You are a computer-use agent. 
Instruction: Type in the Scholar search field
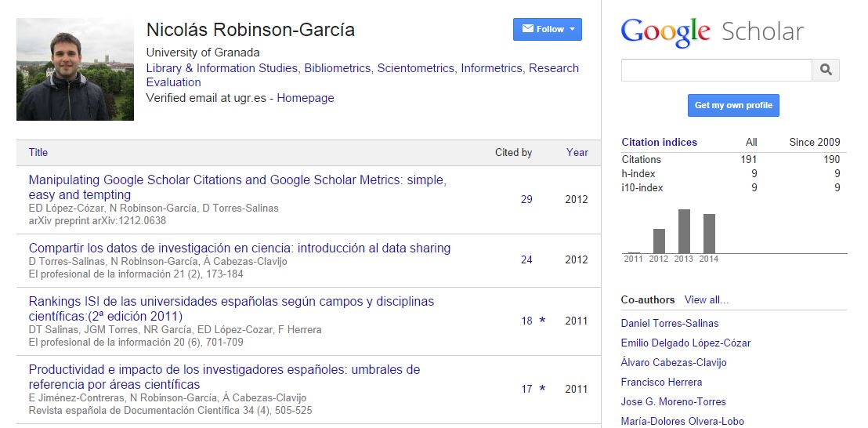[x=716, y=70]
